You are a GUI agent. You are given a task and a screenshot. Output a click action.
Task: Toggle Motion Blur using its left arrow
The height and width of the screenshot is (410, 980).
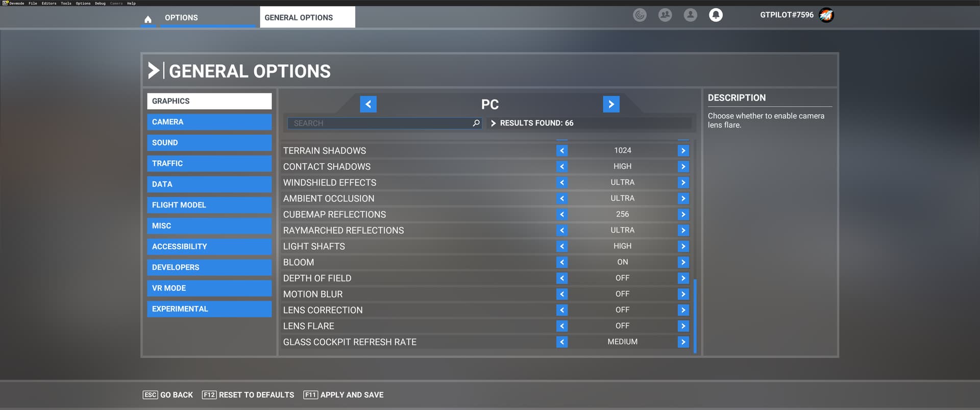562,294
